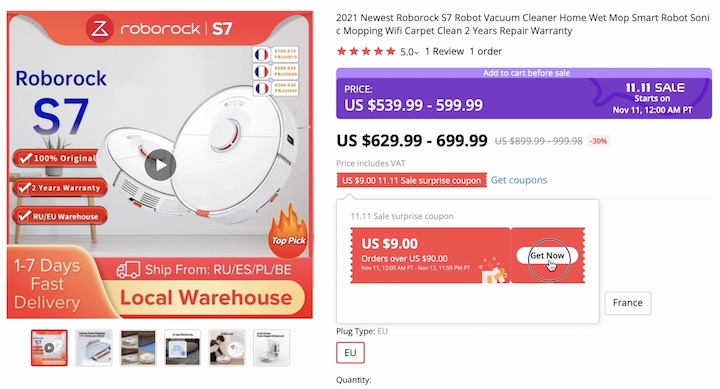Open the Get coupons link
Screen dimensions: 720x389
[518, 180]
